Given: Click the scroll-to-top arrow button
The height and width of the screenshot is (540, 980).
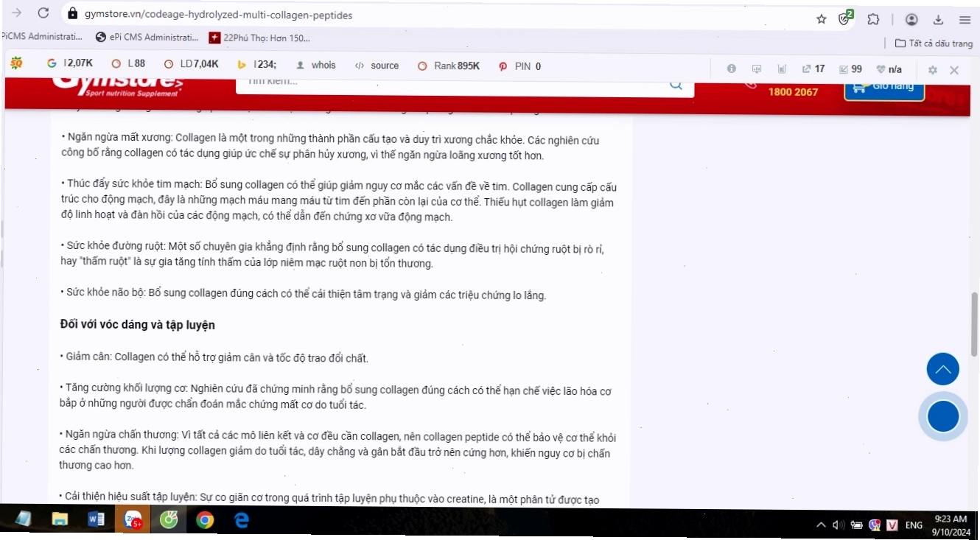Looking at the screenshot, I should tap(943, 369).
